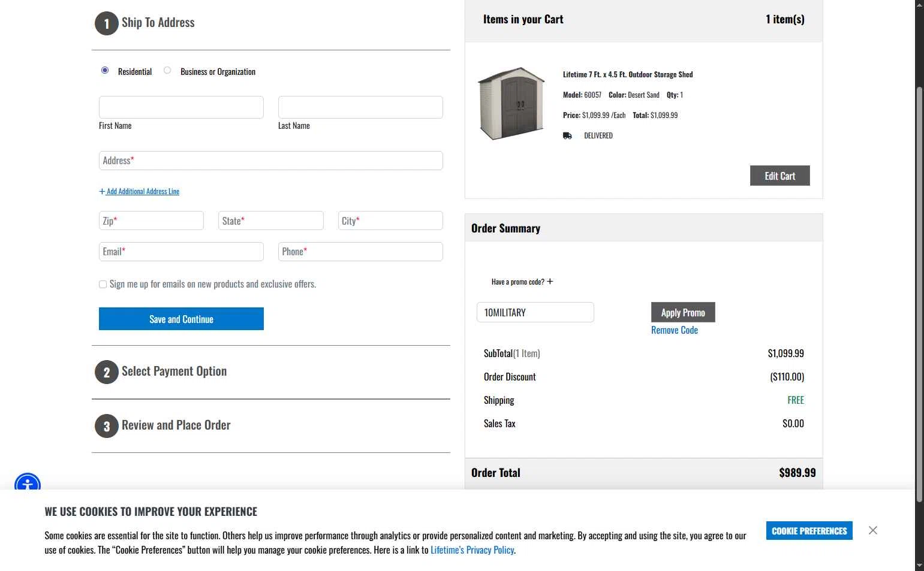Click the State field

(x=271, y=220)
